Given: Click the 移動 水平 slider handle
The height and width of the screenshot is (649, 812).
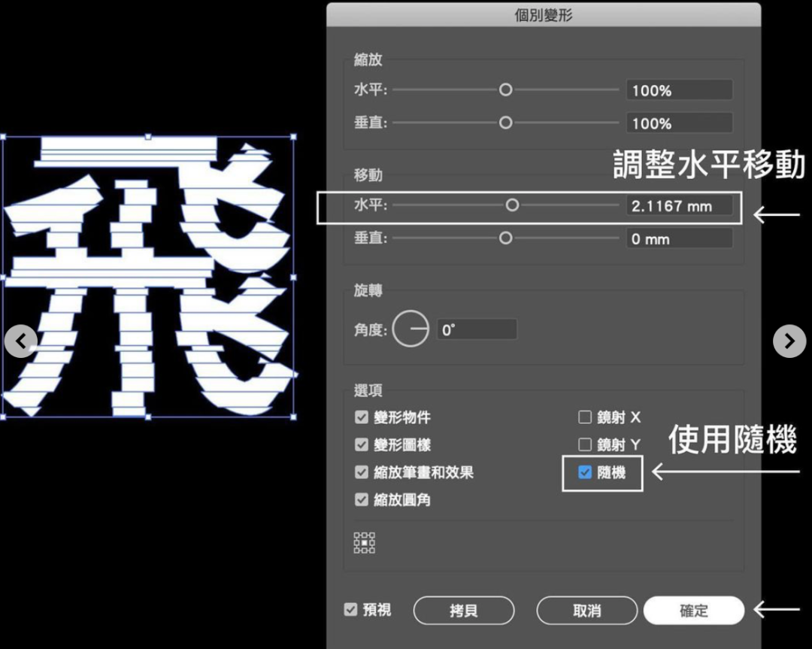Looking at the screenshot, I should [x=512, y=205].
